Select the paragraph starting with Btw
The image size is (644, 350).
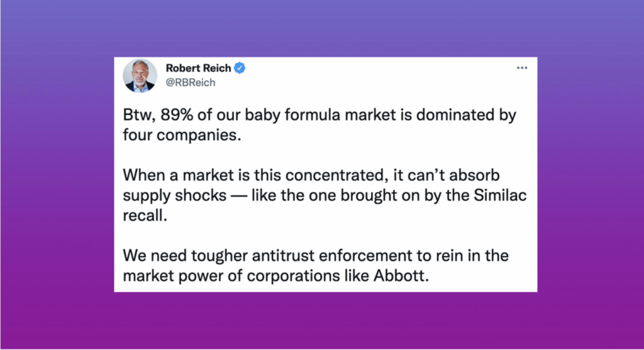tap(319, 125)
